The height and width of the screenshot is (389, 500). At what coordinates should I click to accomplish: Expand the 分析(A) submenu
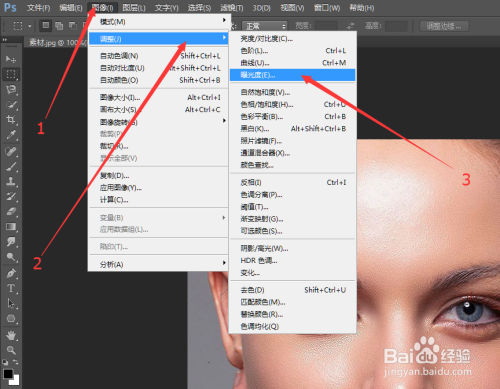point(158,264)
